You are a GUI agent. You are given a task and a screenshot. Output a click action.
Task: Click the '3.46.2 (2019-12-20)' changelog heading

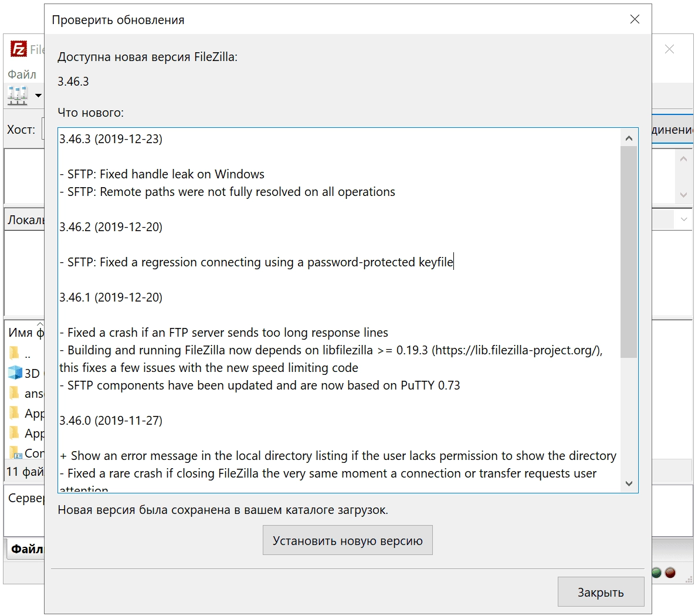click(111, 226)
